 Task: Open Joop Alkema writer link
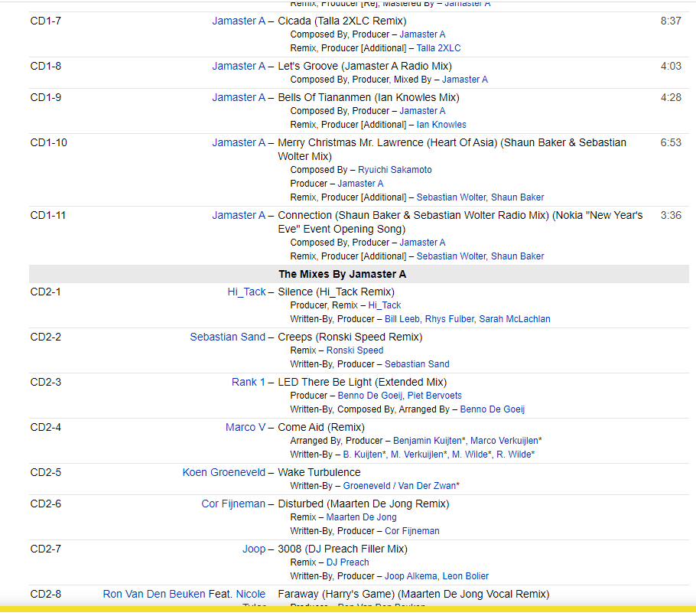411,576
